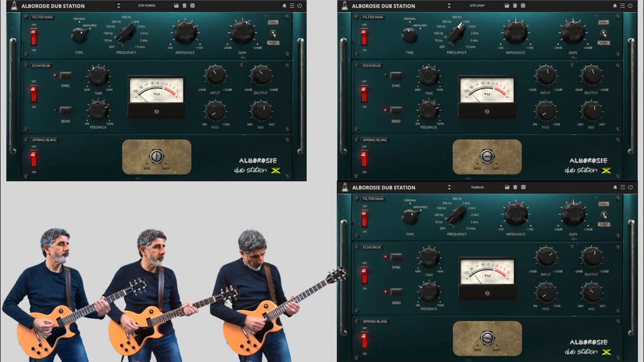Toggle Echowuk Sync button in GTR POWER window

[x=66, y=76]
